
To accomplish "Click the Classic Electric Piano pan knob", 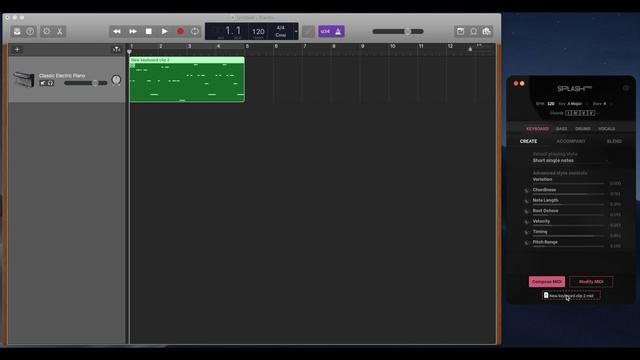I will [116, 80].
